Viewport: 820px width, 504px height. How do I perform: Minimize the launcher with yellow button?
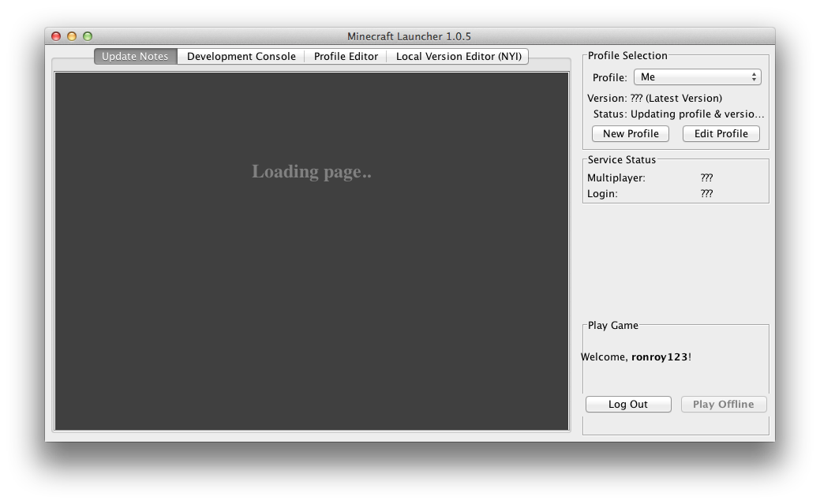(72, 36)
